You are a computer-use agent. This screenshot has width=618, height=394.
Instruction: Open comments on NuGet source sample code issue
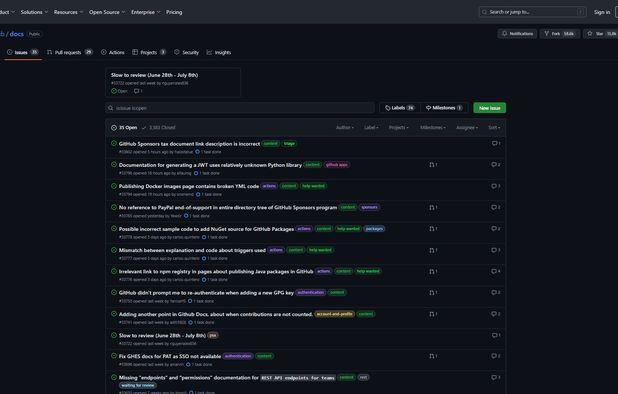[496, 229]
